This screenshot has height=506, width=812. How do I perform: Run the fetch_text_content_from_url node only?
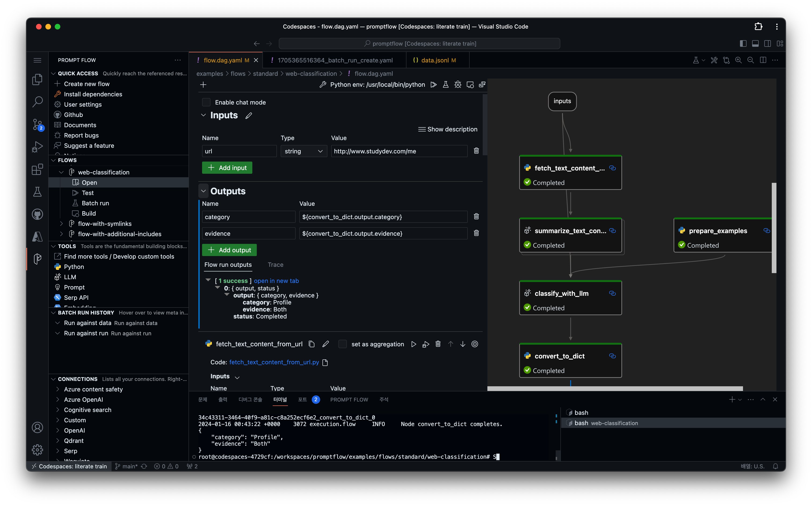click(414, 344)
